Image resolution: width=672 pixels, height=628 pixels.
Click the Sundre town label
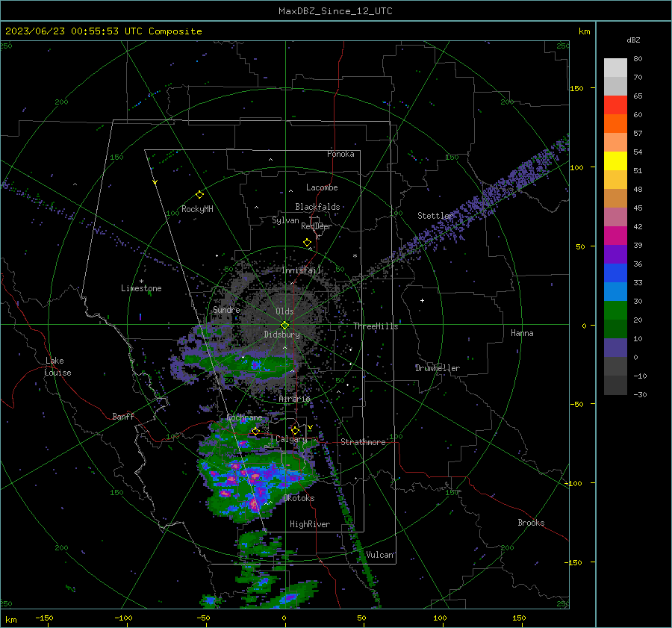(226, 309)
